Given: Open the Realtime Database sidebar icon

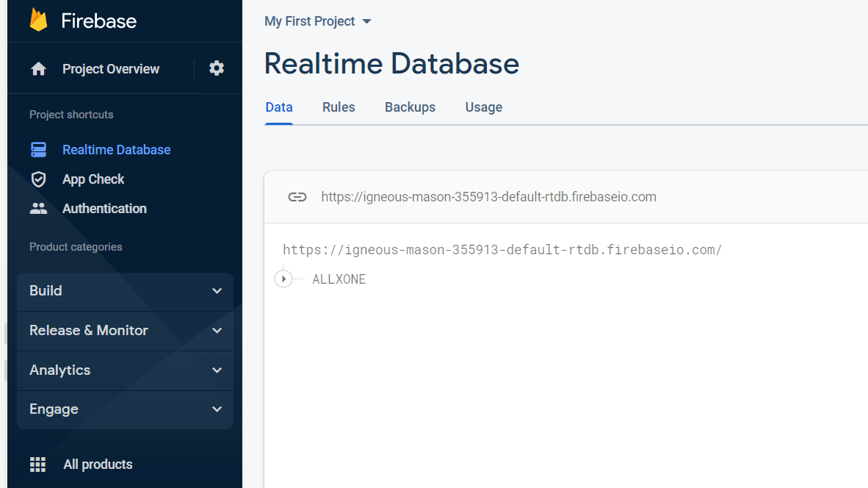Looking at the screenshot, I should coord(38,149).
